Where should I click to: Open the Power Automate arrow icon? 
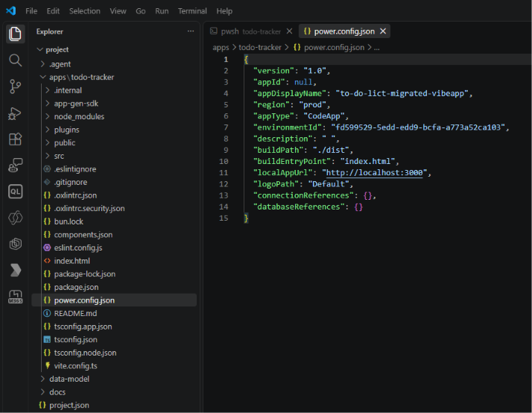coord(15,270)
